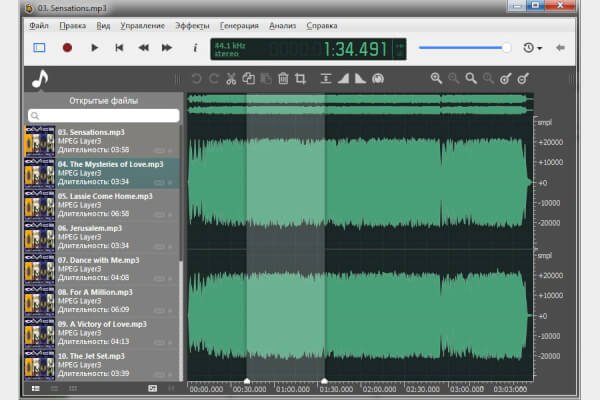Delete the selection with trash icon
Viewport: 600px width, 400px height.
pyautogui.click(x=283, y=79)
